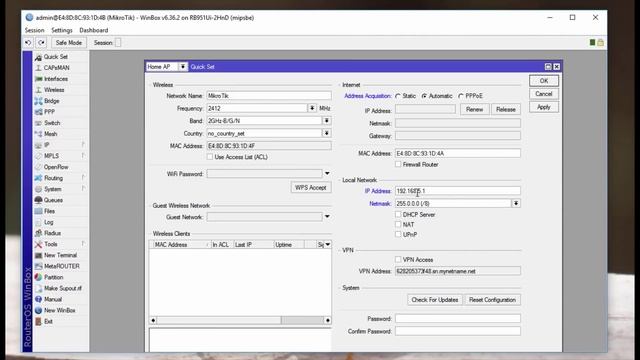This screenshot has height=360, width=640.
Task: Open Queues menu item
Action: [53, 200]
